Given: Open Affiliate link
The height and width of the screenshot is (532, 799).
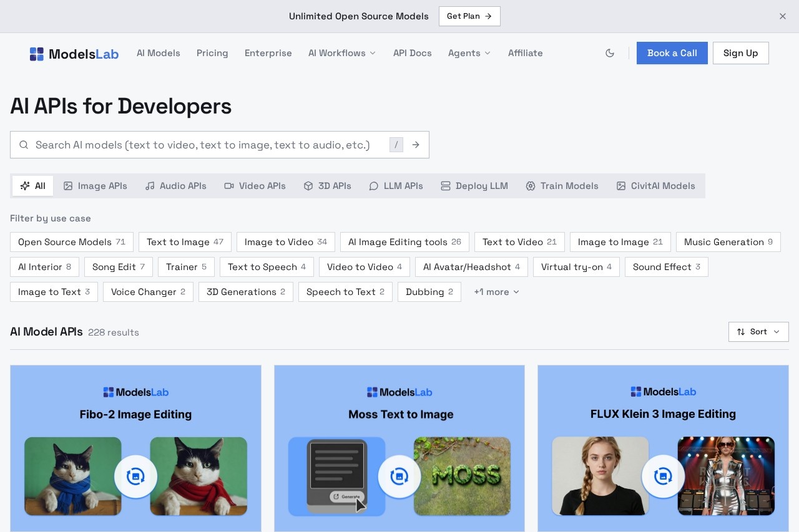Looking at the screenshot, I should point(526,53).
